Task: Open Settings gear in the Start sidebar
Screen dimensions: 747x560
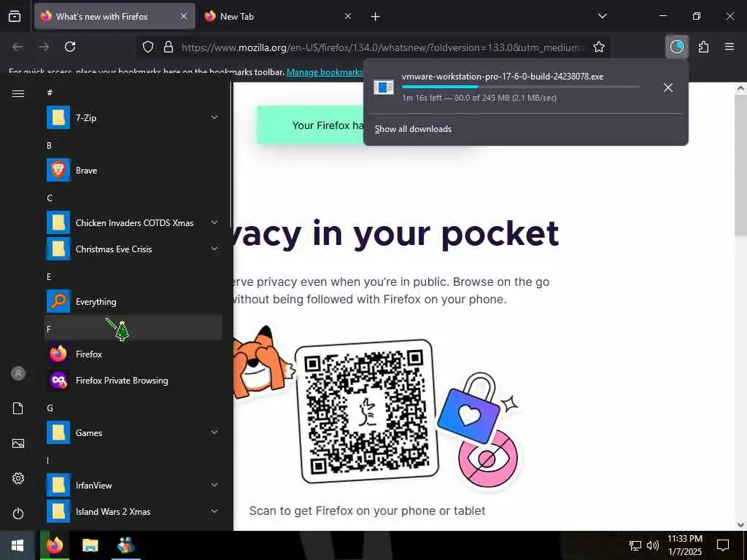Action: [x=18, y=478]
